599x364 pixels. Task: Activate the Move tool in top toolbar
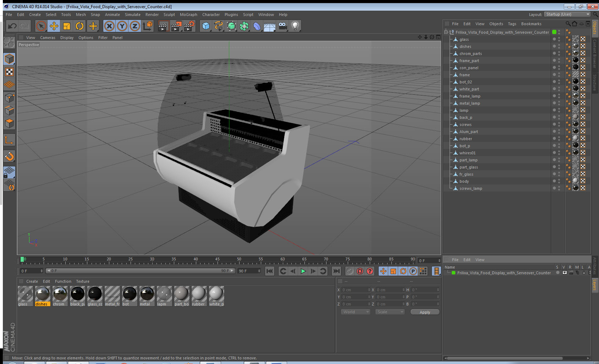[x=54, y=26]
